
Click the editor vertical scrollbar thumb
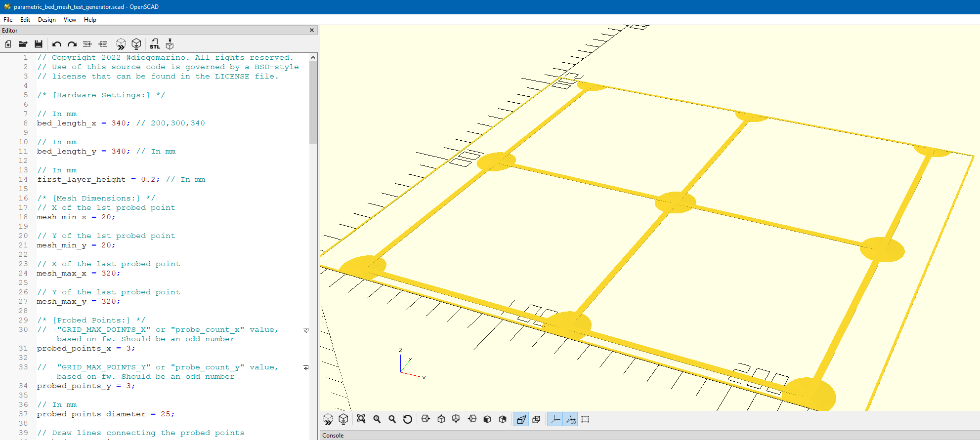313,102
